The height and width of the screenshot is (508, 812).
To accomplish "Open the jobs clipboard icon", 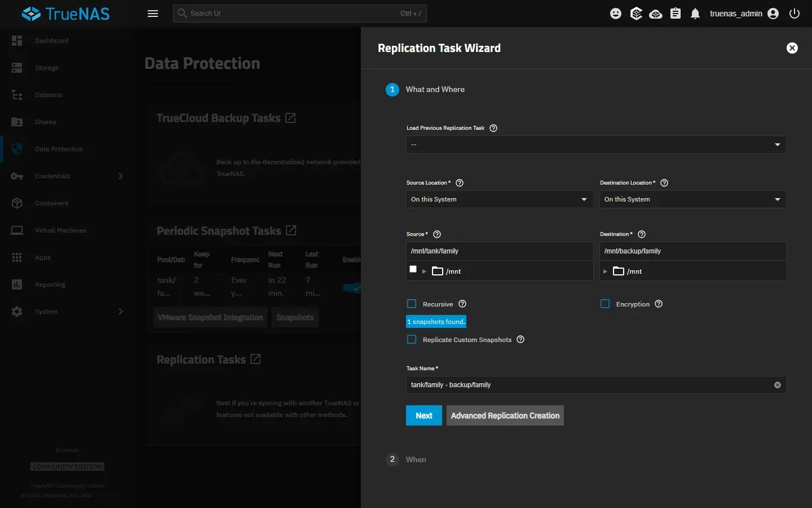I will (676, 14).
